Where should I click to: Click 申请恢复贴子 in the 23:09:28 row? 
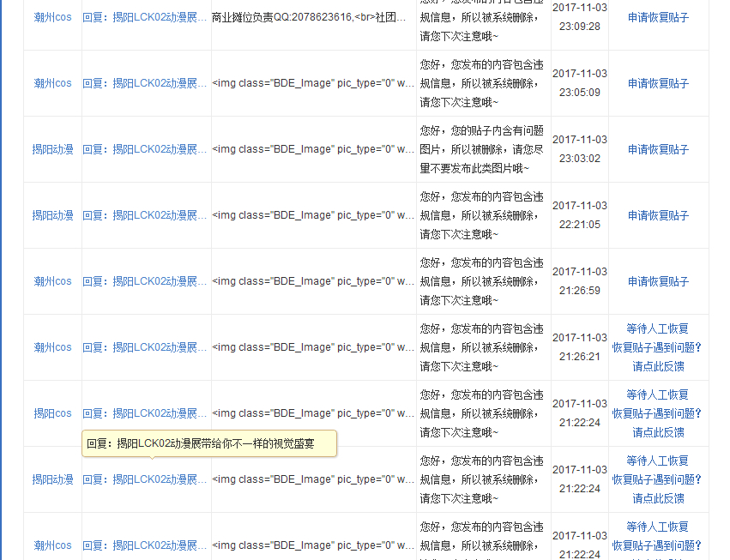coord(658,17)
